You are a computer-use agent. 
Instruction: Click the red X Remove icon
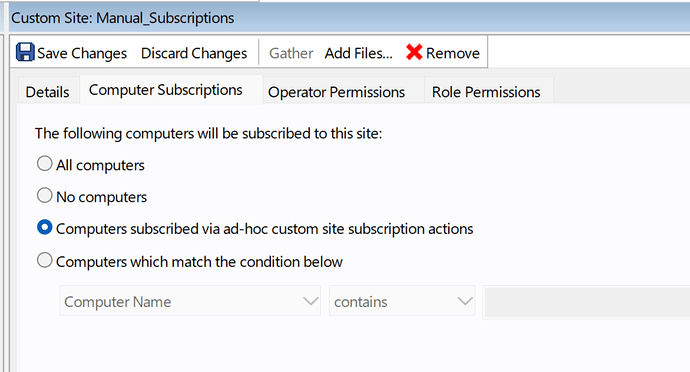(x=414, y=52)
